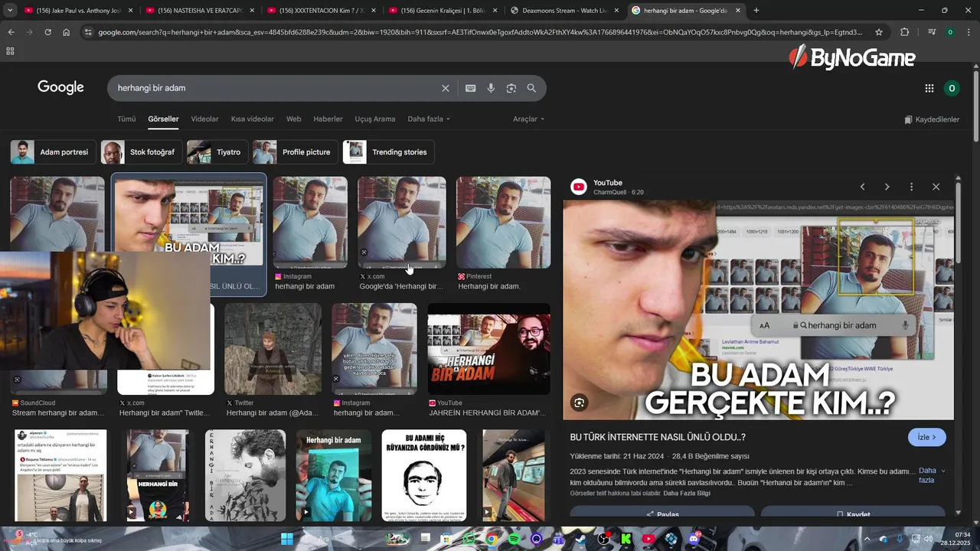Open the Chrome three-dot menu
Viewport: 980px width, 551px height.
(x=969, y=32)
